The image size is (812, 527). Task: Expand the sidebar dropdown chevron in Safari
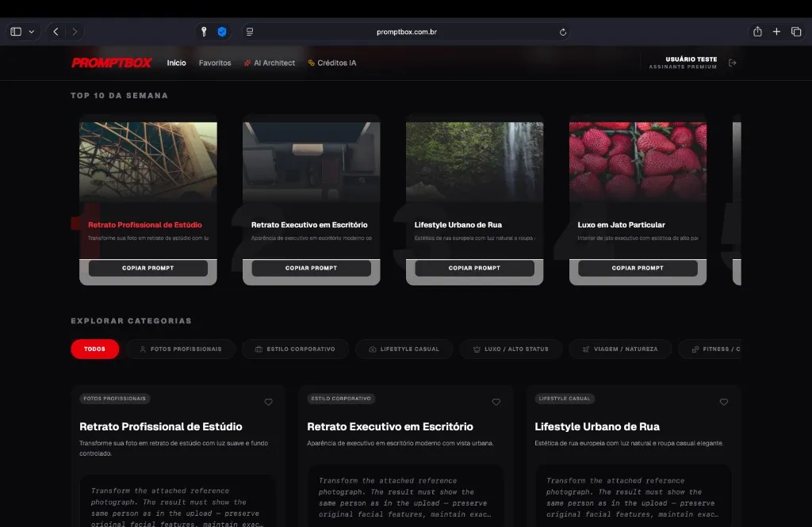click(32, 32)
